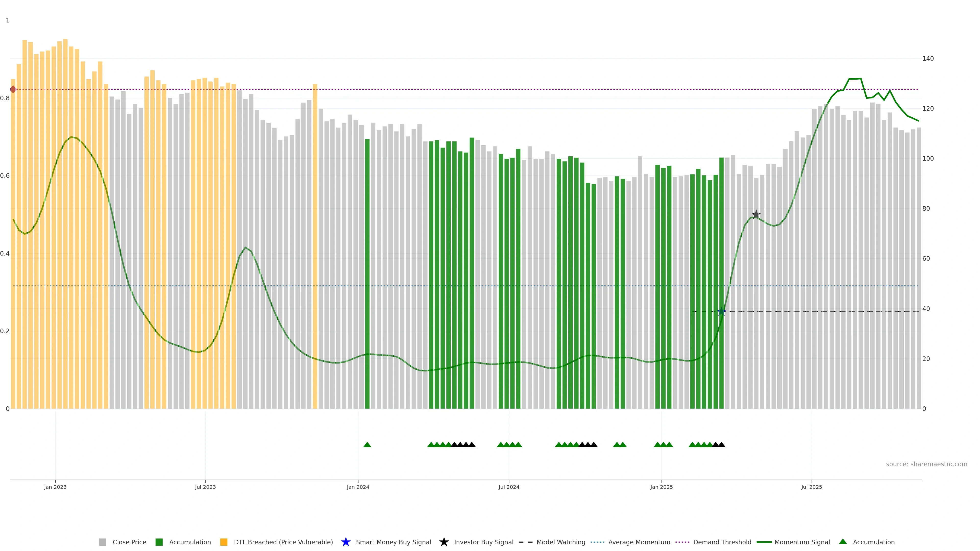Click the Jul 2025 x-axis label

coord(812,487)
